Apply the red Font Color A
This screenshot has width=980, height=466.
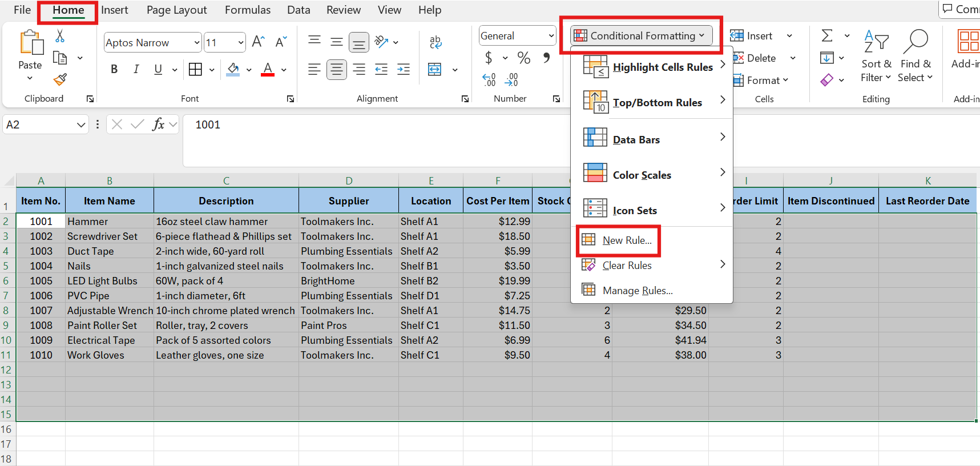268,70
